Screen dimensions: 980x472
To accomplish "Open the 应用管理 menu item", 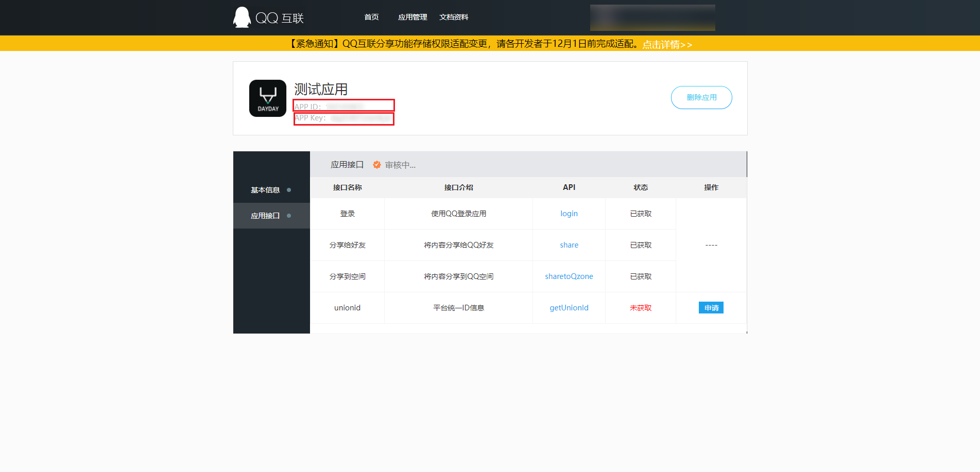I will (x=412, y=16).
